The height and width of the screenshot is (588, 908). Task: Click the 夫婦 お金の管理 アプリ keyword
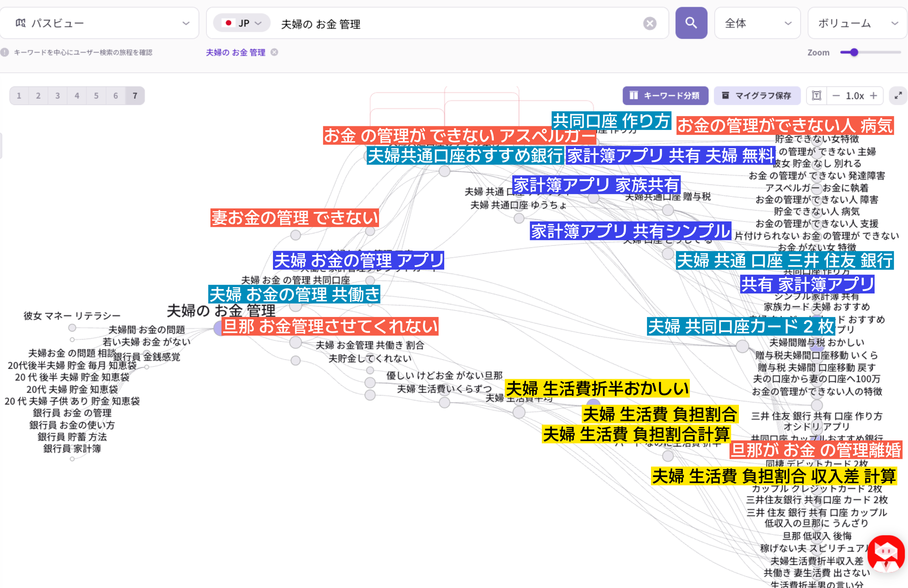(359, 260)
